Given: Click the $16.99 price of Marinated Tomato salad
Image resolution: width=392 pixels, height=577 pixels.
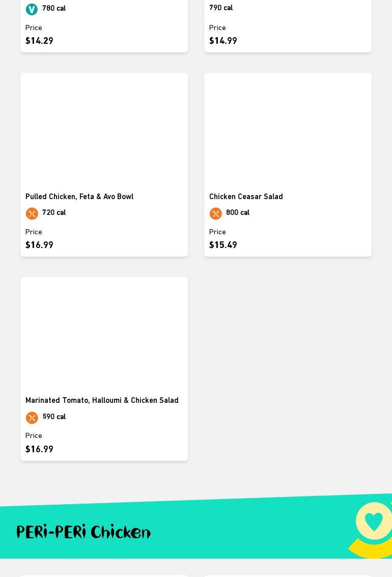Looking at the screenshot, I should click(x=39, y=449).
